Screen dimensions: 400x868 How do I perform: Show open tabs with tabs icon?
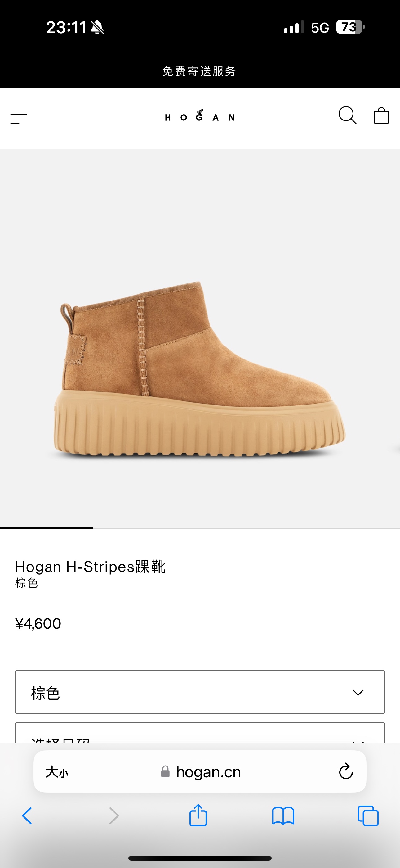click(x=368, y=816)
